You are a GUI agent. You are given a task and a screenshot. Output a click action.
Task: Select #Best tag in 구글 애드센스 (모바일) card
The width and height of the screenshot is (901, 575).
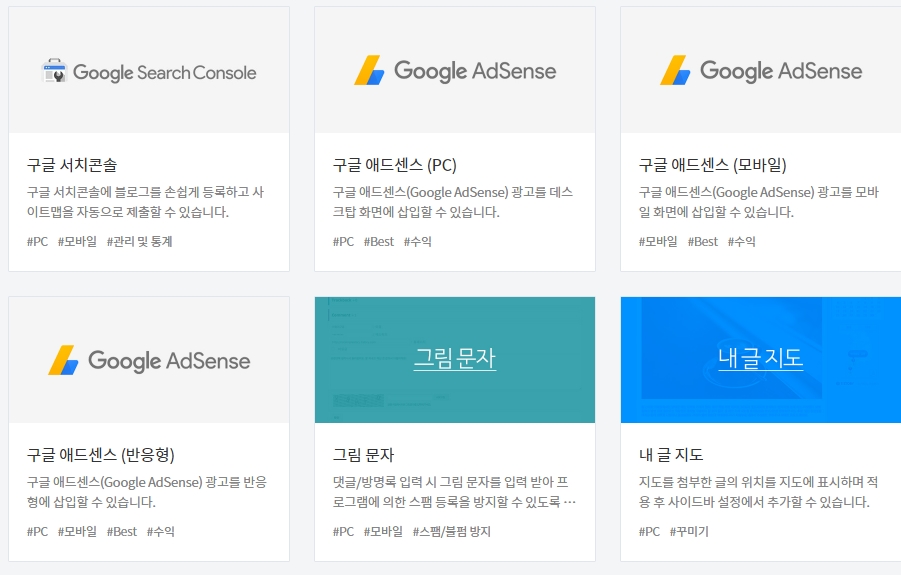point(703,241)
